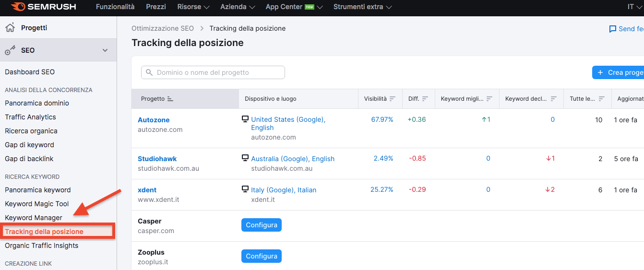Click the Progetti home icon

click(10, 28)
